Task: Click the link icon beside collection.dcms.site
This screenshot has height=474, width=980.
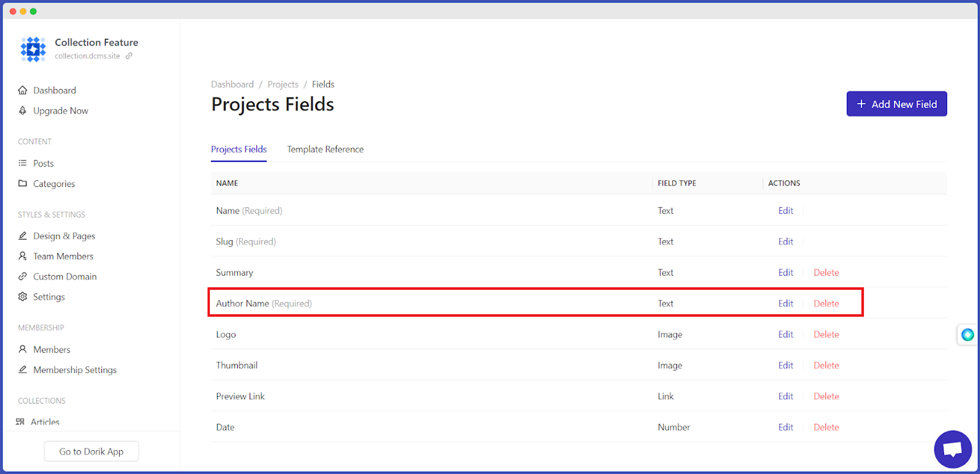Action: pyautogui.click(x=129, y=56)
